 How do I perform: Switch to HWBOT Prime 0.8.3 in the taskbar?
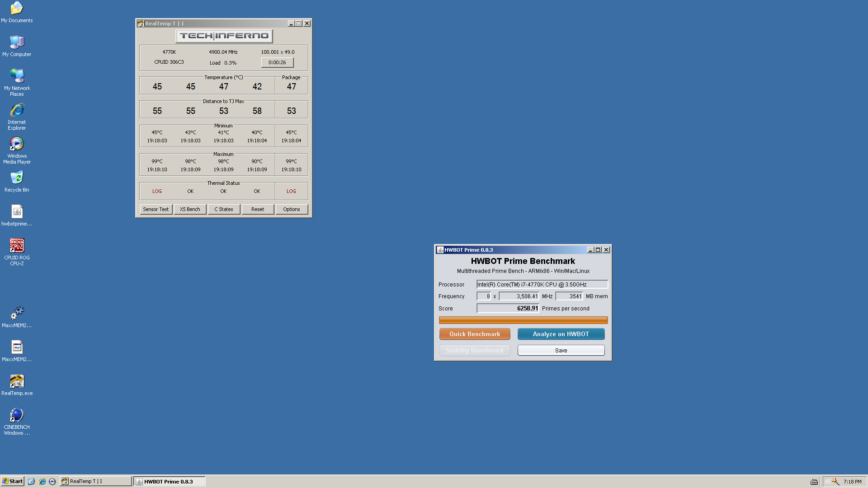170,481
